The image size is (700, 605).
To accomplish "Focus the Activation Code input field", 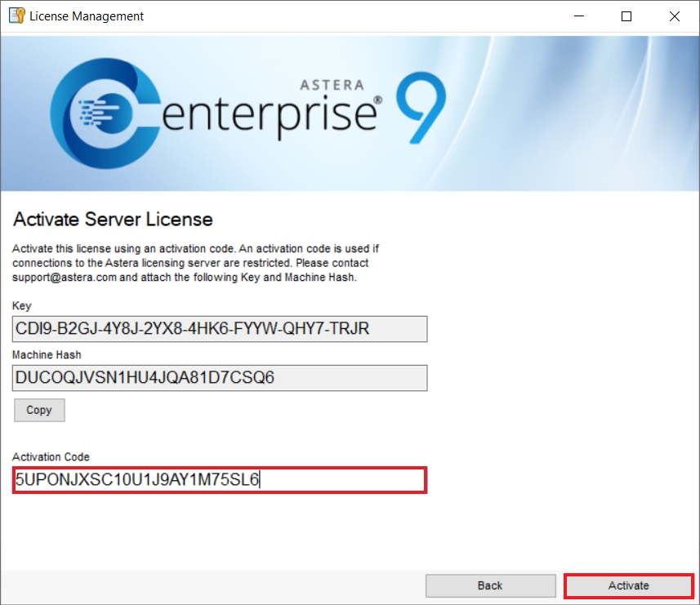I will click(x=220, y=480).
